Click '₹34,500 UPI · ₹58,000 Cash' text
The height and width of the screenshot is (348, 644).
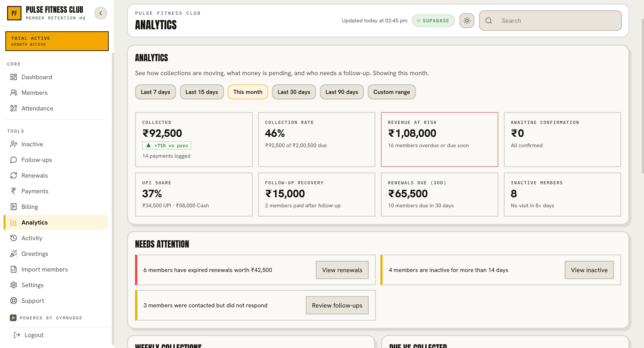(176, 206)
